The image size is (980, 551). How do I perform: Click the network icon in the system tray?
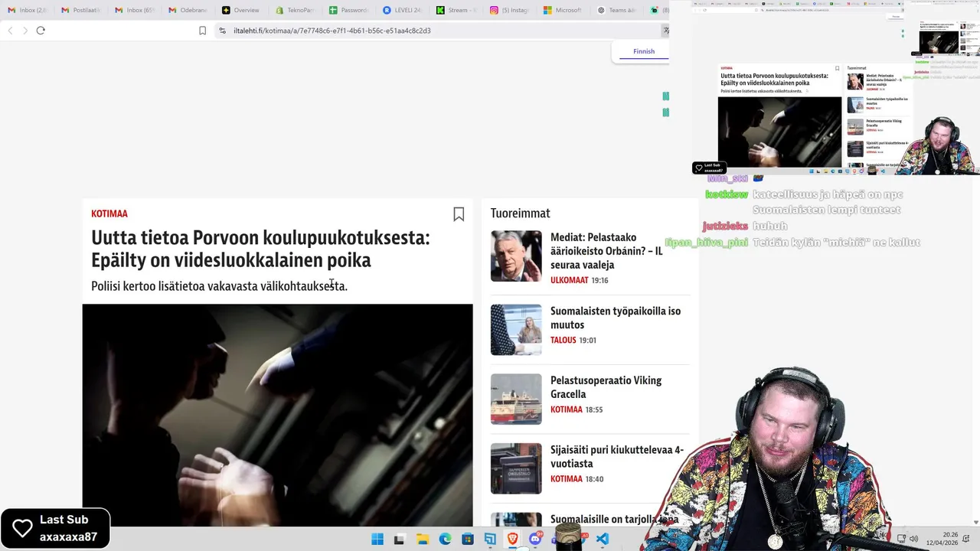tap(901, 539)
